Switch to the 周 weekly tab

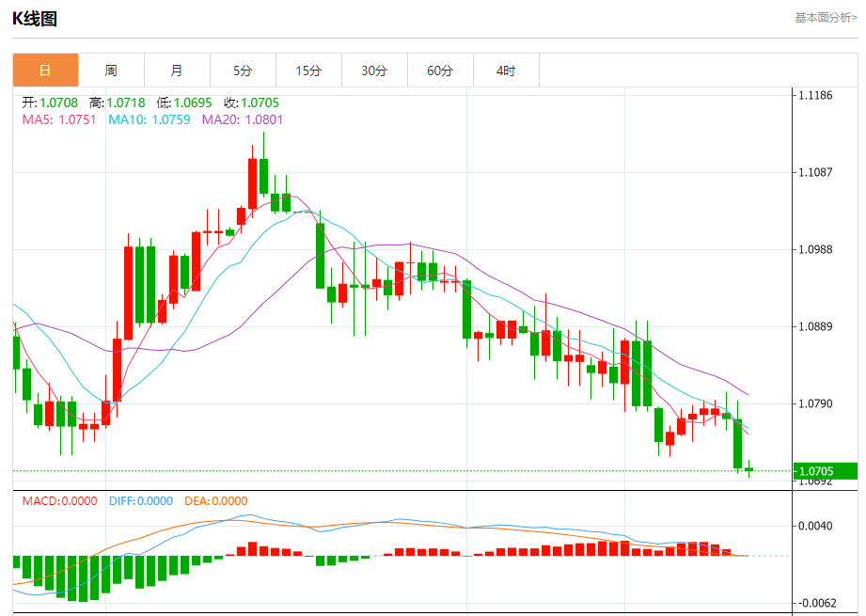(x=111, y=71)
